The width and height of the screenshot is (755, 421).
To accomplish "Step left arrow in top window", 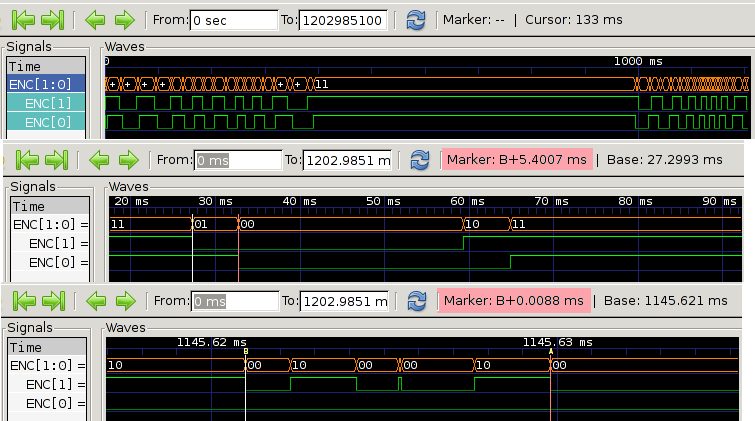I will click(x=95, y=20).
